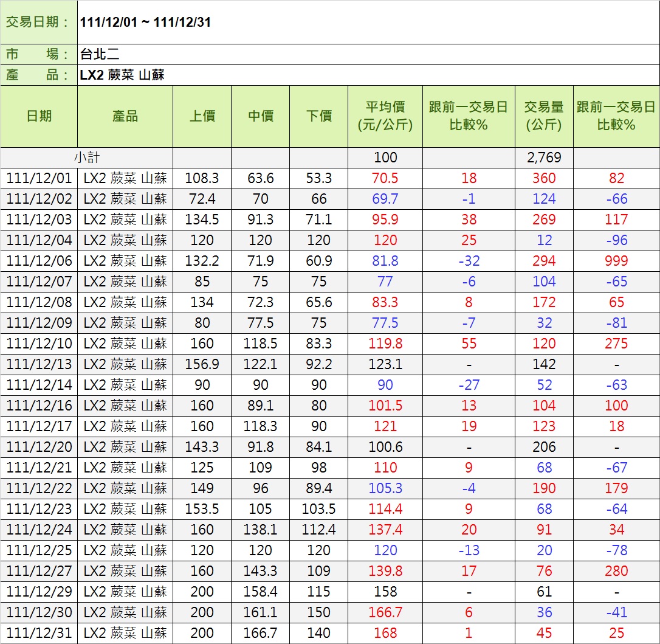
Task: Select the 中價 column header
Action: pyautogui.click(x=260, y=116)
